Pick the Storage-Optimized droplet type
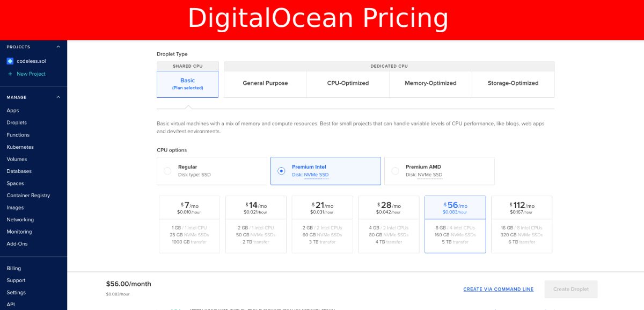 click(x=513, y=83)
